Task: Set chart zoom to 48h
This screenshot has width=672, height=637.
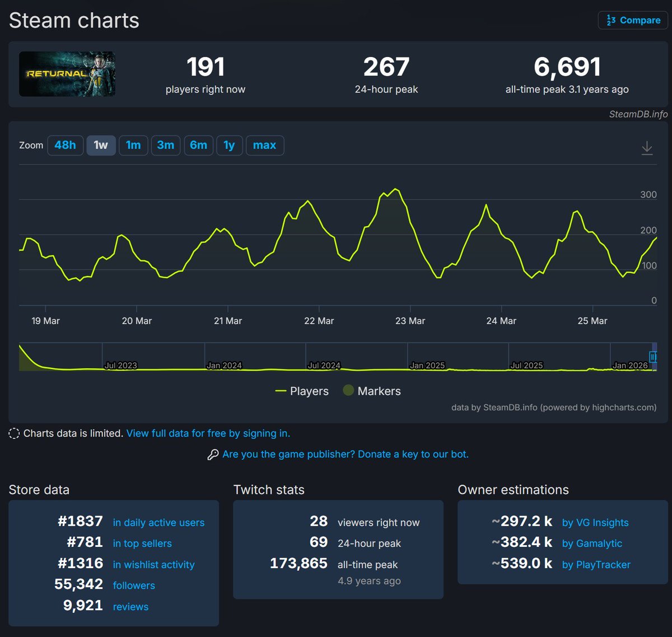Action: (65, 146)
